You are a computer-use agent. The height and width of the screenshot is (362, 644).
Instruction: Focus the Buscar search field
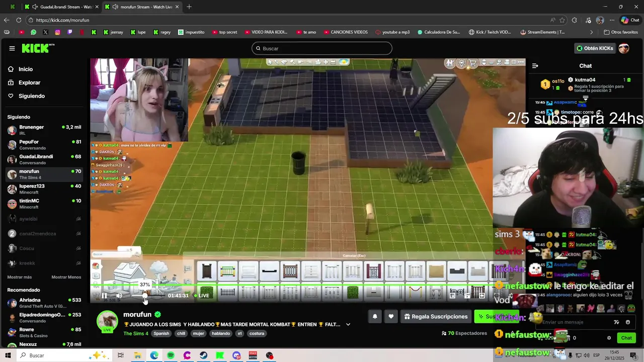(322, 48)
